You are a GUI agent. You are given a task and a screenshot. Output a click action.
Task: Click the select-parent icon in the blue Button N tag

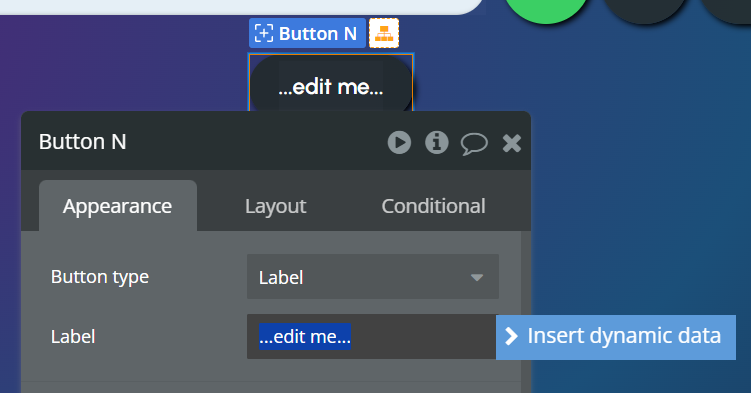coord(263,34)
